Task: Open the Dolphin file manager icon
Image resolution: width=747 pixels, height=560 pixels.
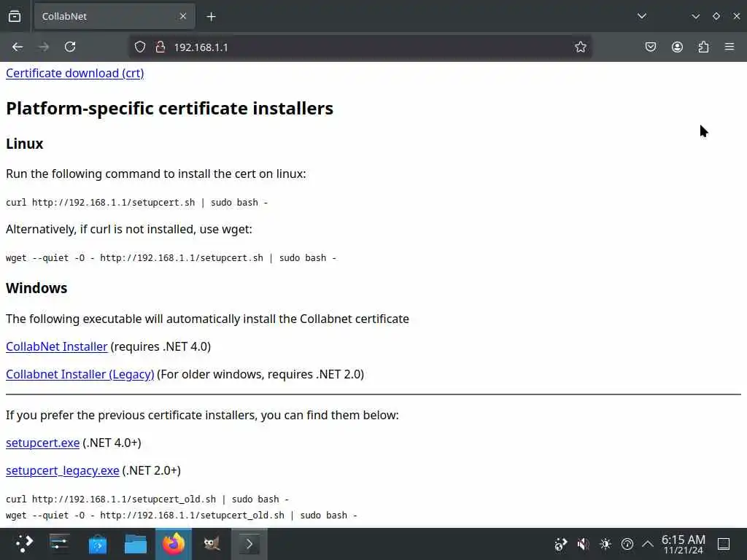Action: [x=135, y=544]
